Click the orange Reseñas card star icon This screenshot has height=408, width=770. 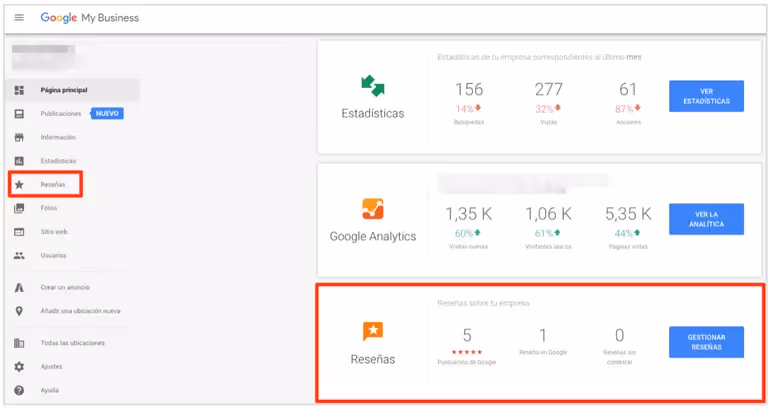click(x=373, y=331)
